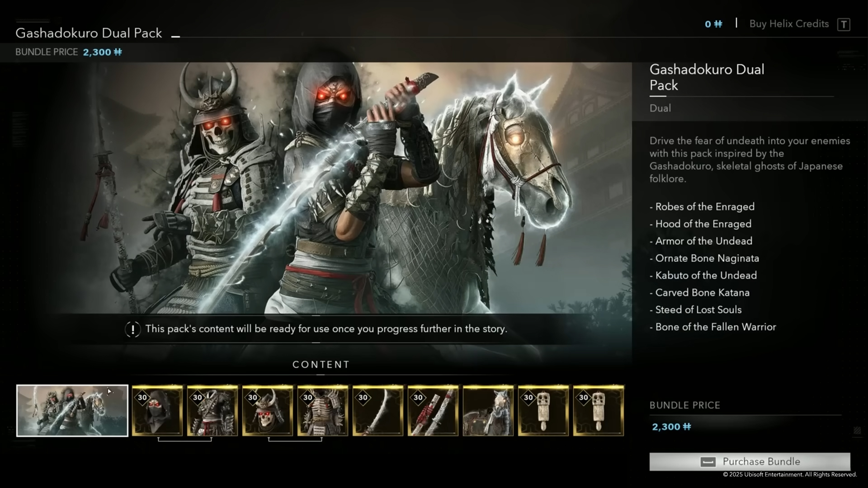Select the Kabuto of the Undead helmet
The image size is (868, 488).
coord(268,411)
